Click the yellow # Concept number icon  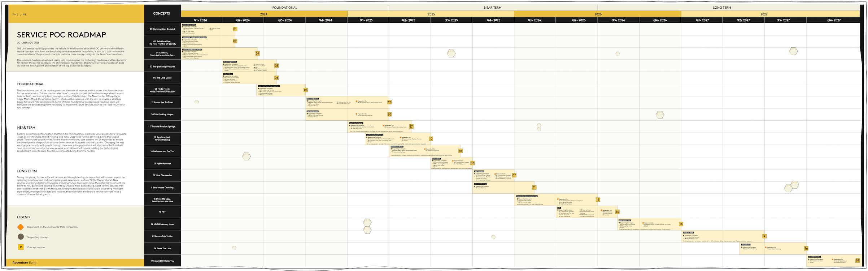pos(21,247)
